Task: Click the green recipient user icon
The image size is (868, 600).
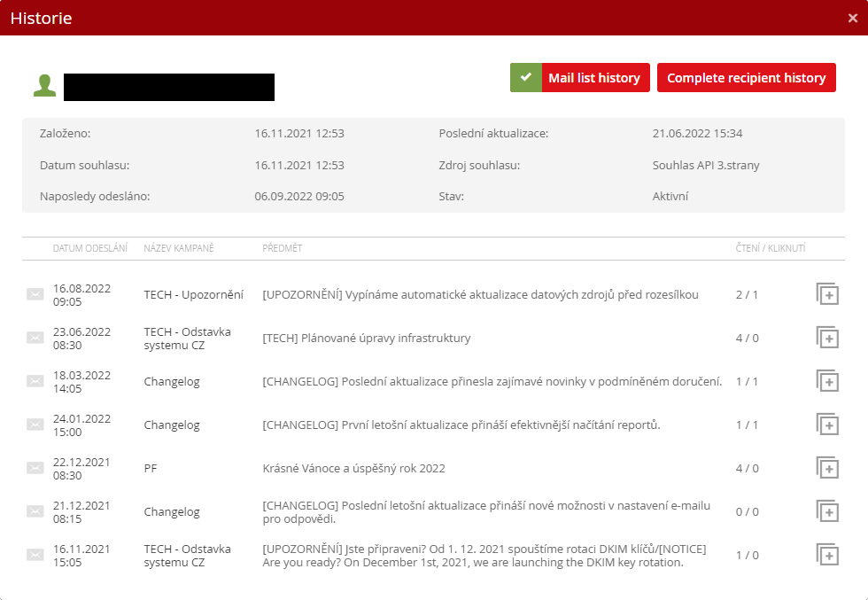Action: (x=44, y=86)
